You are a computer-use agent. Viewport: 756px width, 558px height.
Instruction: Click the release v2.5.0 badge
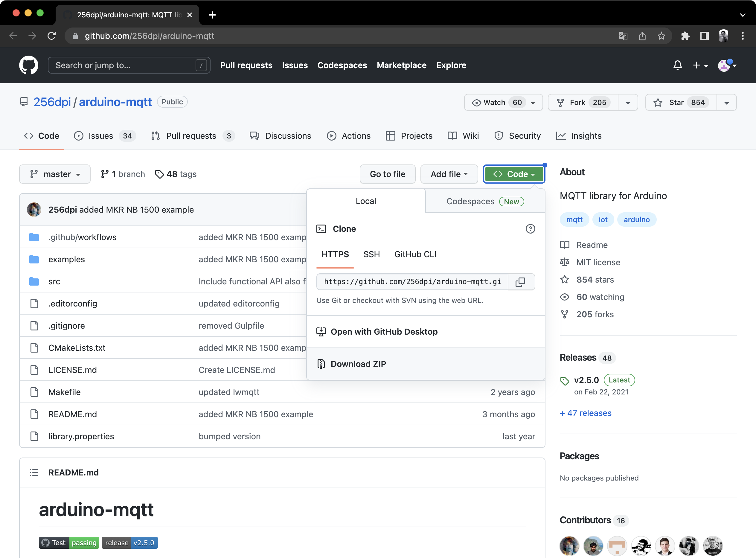pyautogui.click(x=130, y=542)
